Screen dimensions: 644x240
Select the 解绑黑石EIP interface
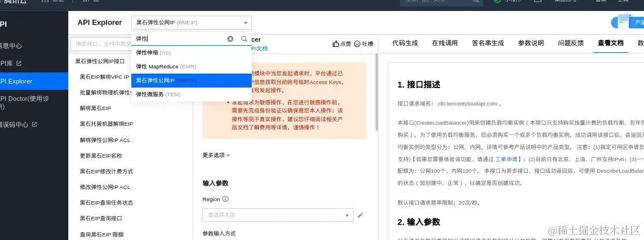(x=95, y=108)
